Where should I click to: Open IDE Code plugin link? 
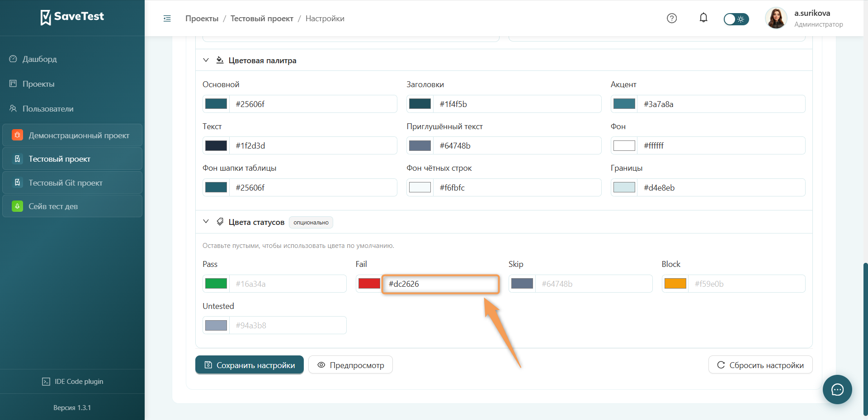[x=72, y=382]
